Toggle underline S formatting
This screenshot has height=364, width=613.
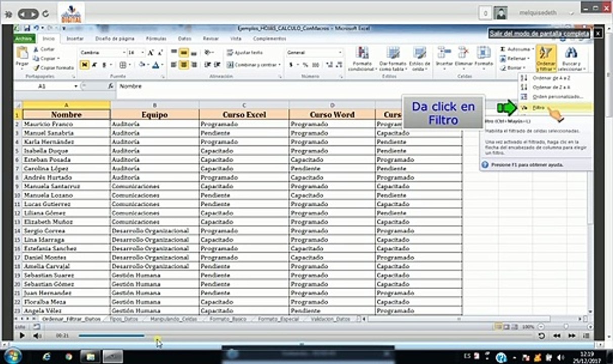(x=104, y=65)
